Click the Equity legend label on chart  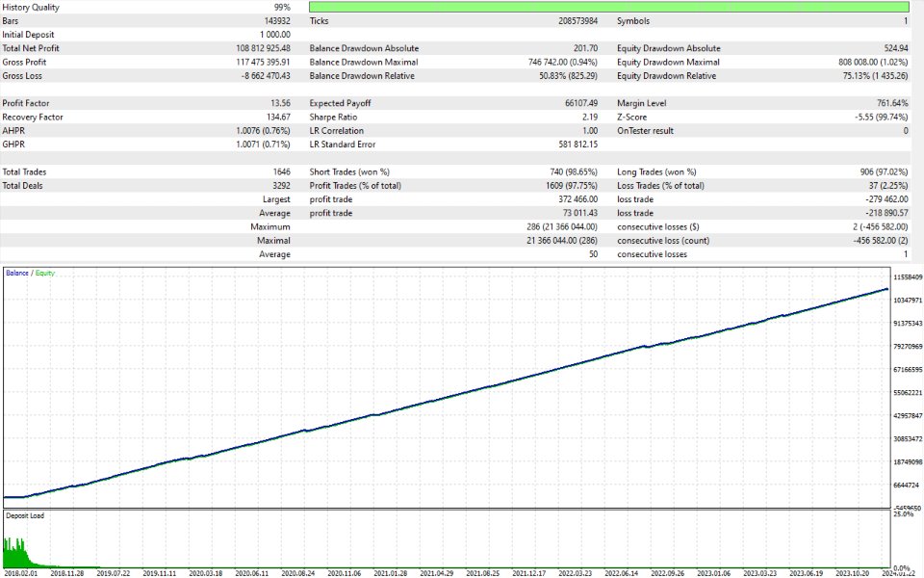tap(45, 273)
